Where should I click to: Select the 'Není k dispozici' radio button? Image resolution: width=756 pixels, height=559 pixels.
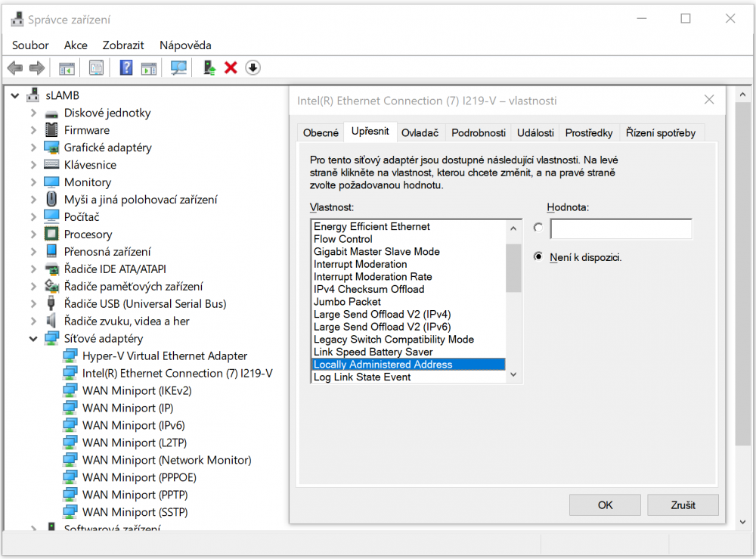pos(538,256)
